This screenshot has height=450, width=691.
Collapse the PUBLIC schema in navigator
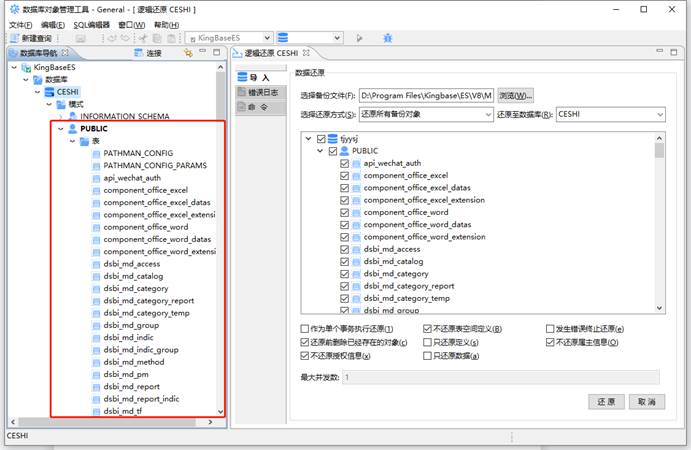pos(61,129)
